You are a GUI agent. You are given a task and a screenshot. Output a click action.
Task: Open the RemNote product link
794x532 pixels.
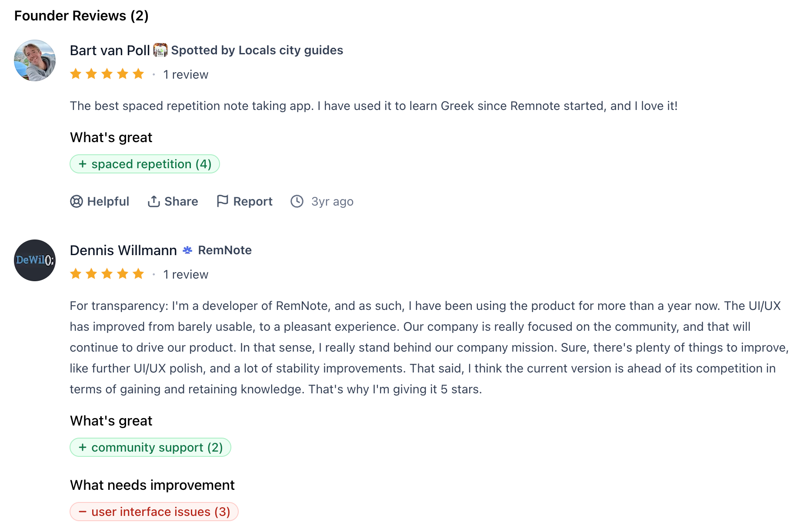point(225,250)
